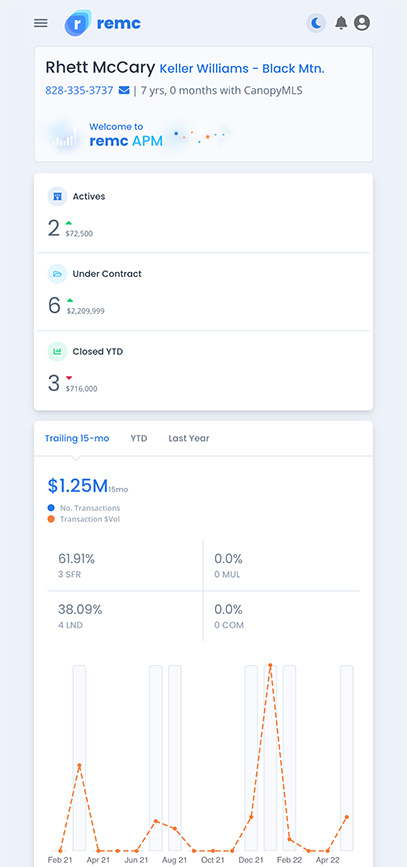The width and height of the screenshot is (407, 867).
Task: Open the notifications bell
Action: point(341,23)
